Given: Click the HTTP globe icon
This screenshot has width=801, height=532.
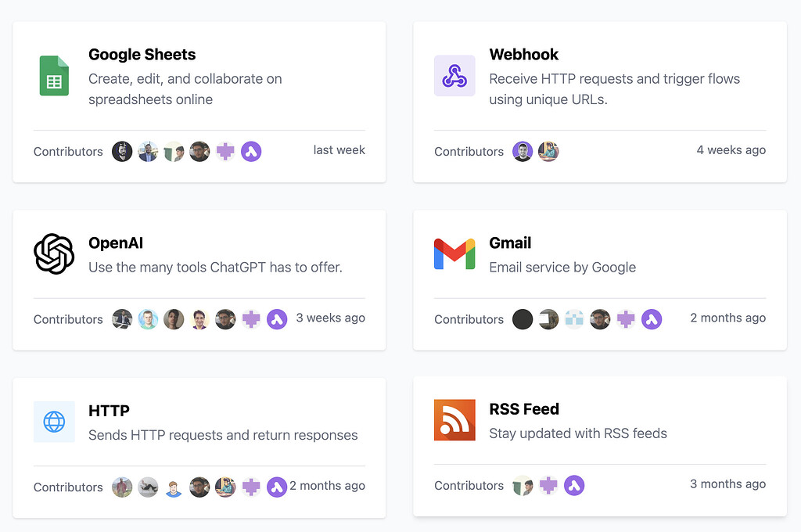Looking at the screenshot, I should tap(54, 422).
